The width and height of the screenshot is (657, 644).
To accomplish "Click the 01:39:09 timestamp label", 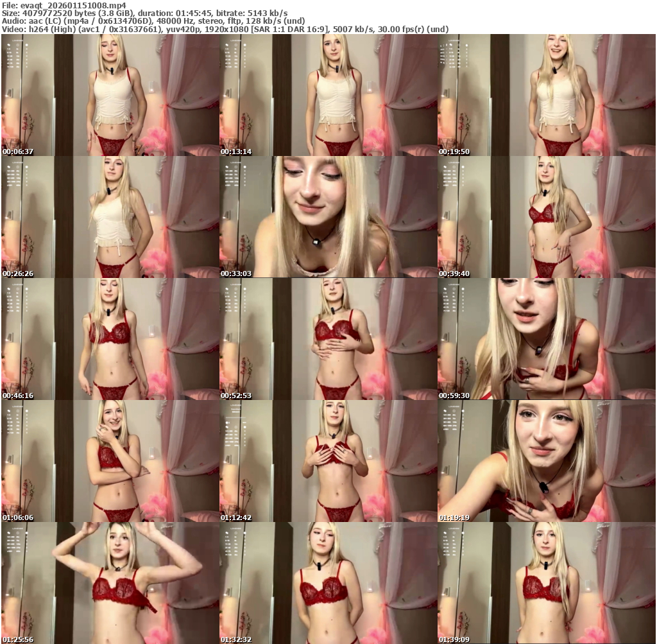I will tap(454, 640).
